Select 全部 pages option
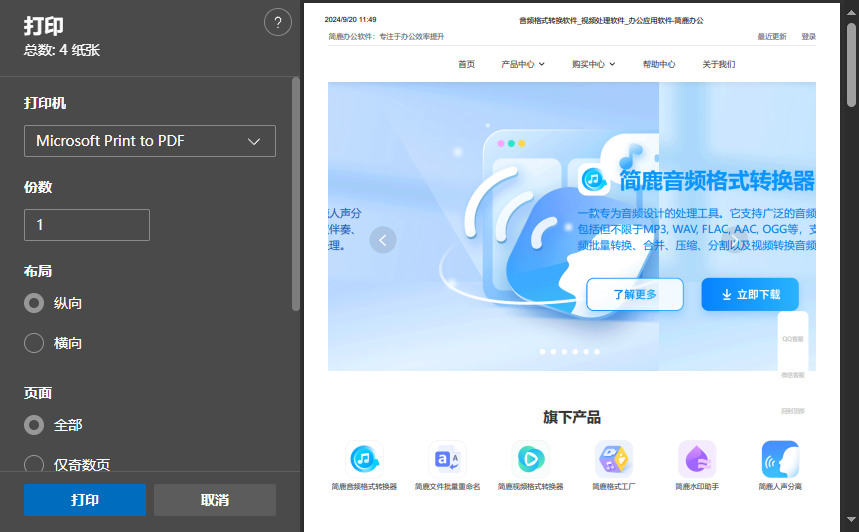 (34, 425)
